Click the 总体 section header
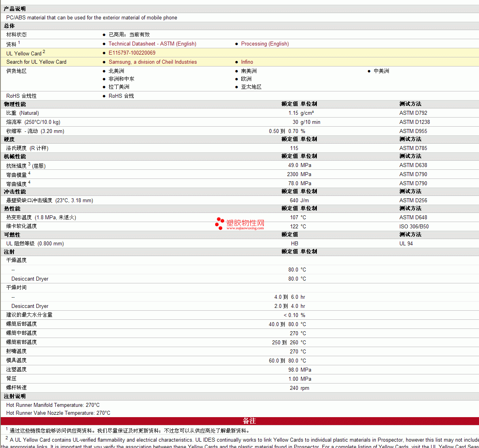Image resolution: width=479 pixels, height=448 pixels. coord(9,26)
